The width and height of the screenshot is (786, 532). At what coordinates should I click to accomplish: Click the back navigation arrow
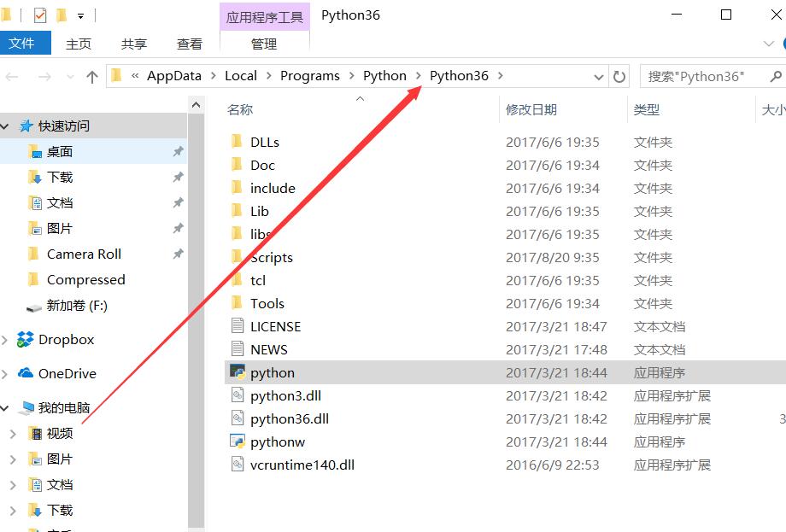11,76
